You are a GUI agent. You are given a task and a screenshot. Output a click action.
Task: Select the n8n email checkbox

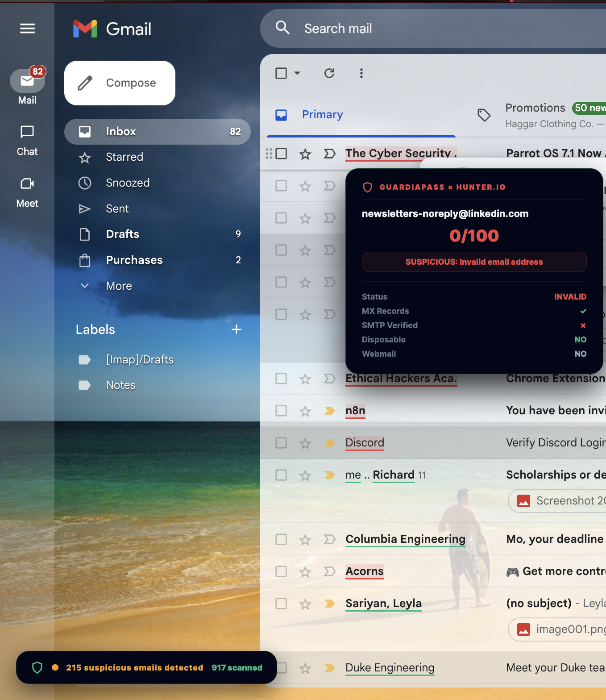(281, 411)
